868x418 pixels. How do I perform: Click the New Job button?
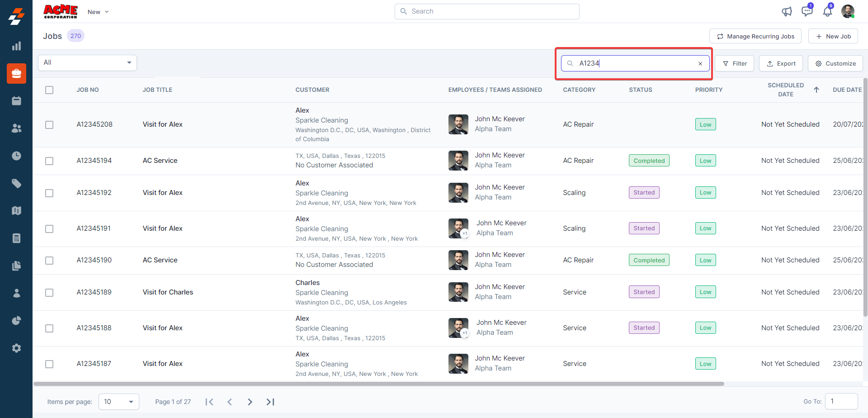pyautogui.click(x=833, y=36)
